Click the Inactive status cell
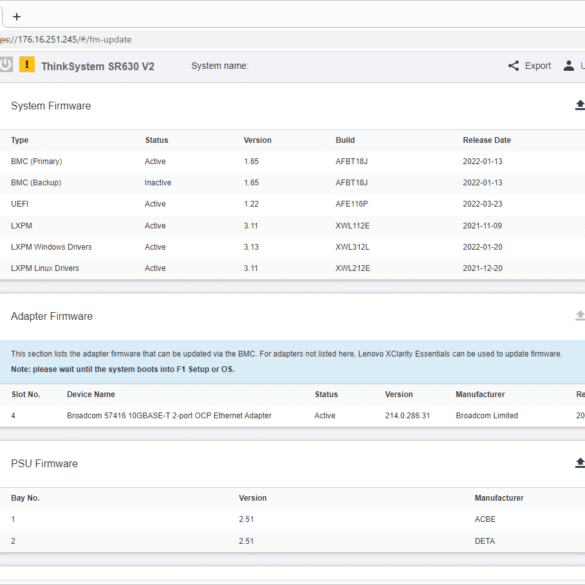The width and height of the screenshot is (585, 585). coord(158,183)
